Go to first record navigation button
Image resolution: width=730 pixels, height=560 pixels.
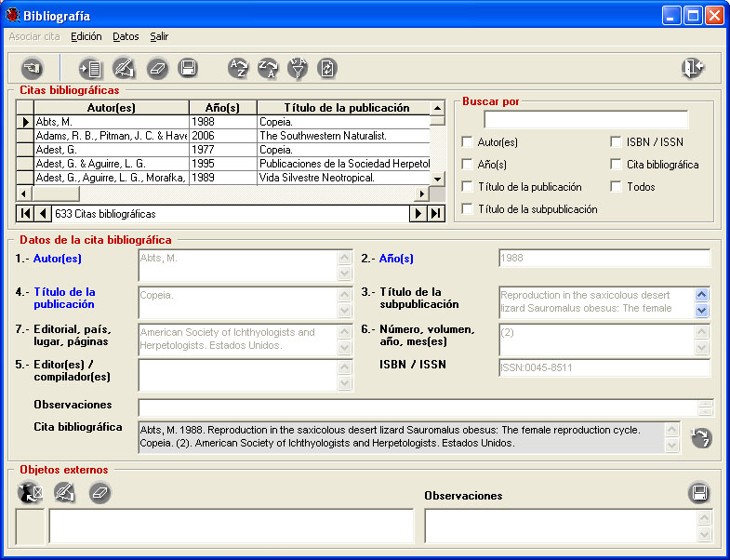25,214
